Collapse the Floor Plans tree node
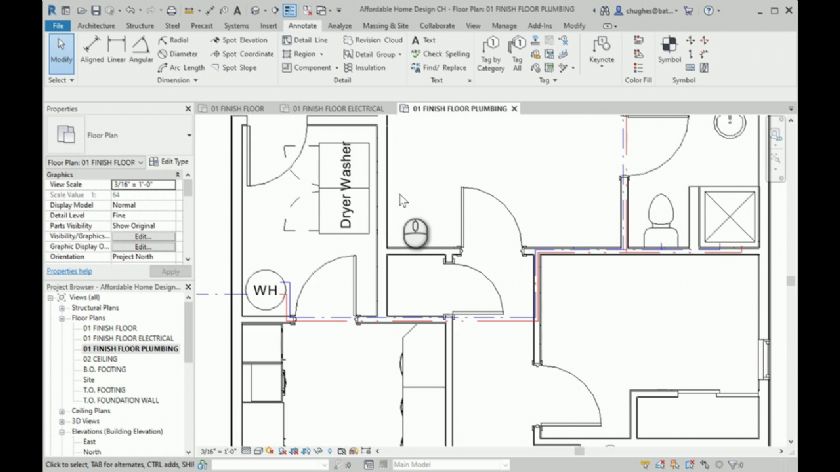The image size is (840, 472). tap(62, 318)
